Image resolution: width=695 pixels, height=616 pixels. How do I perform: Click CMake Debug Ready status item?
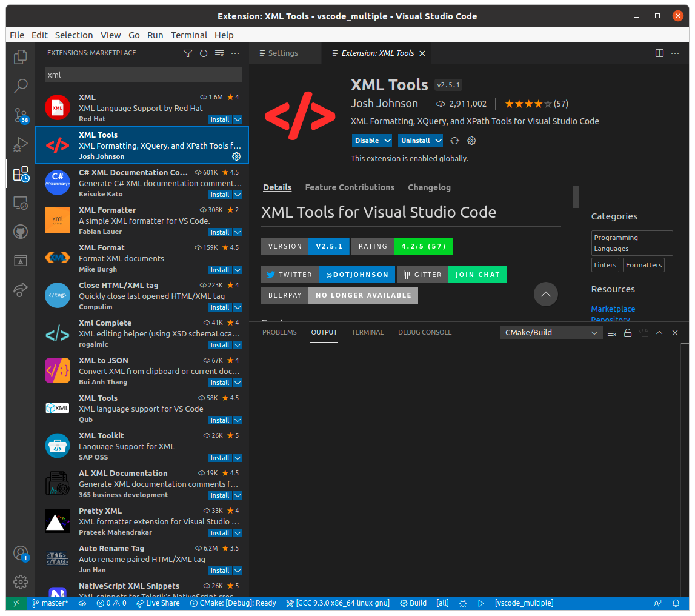233,603
